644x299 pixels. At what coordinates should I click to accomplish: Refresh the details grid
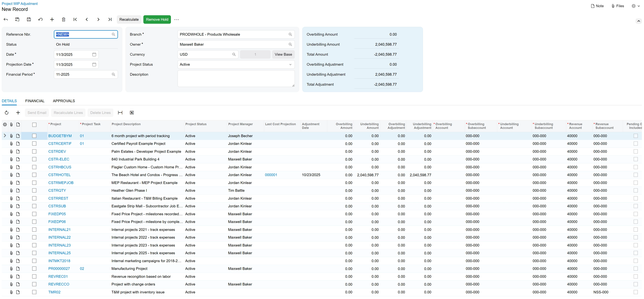tap(7, 113)
